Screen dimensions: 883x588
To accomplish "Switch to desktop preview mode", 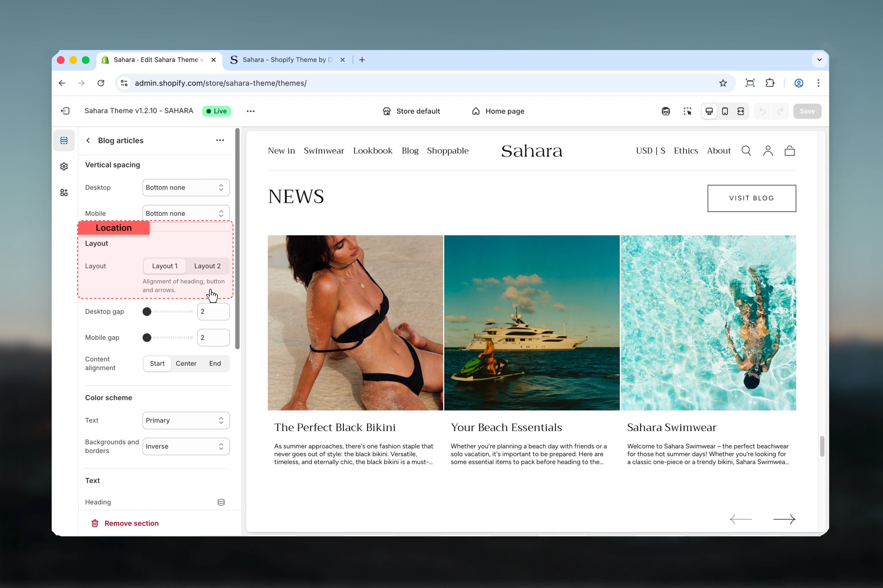I will (709, 111).
